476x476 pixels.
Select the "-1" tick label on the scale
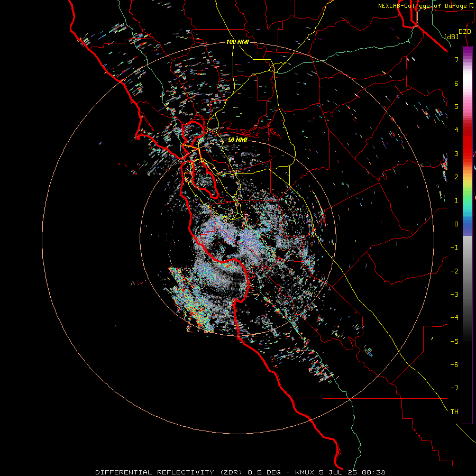coord(454,248)
